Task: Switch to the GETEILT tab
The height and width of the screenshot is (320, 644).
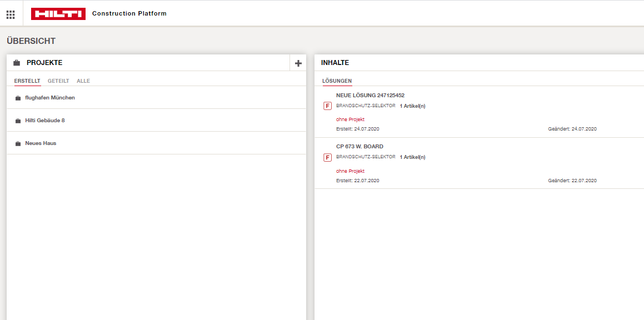Action: [58, 81]
